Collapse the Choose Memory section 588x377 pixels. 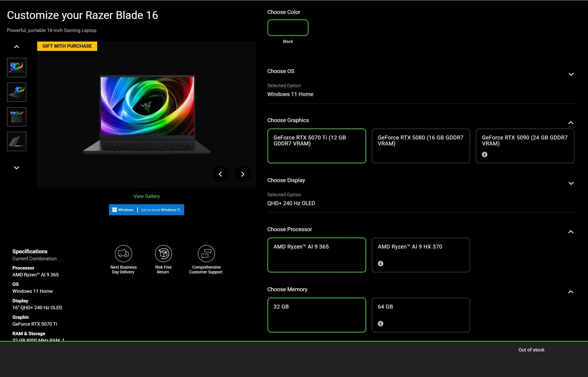pos(571,292)
